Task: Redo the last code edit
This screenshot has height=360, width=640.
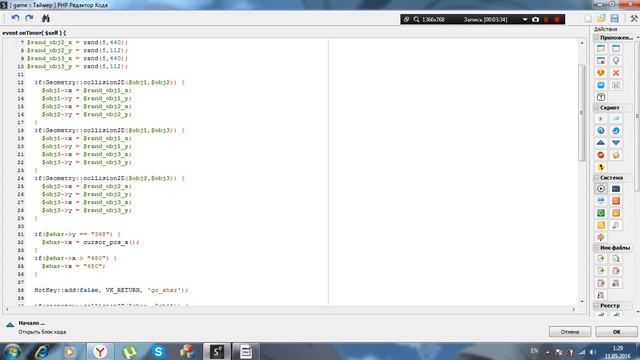Action: 29,18
